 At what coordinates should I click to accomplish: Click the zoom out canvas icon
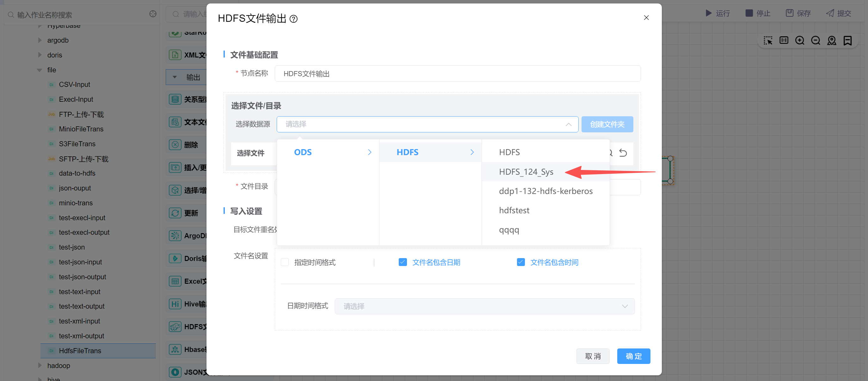(x=816, y=41)
